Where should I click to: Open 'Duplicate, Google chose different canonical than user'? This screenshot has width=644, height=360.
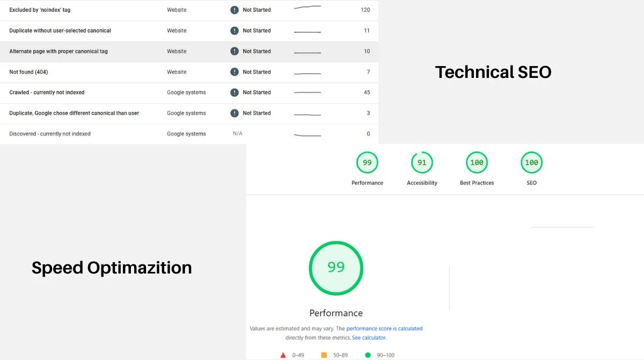189,113
